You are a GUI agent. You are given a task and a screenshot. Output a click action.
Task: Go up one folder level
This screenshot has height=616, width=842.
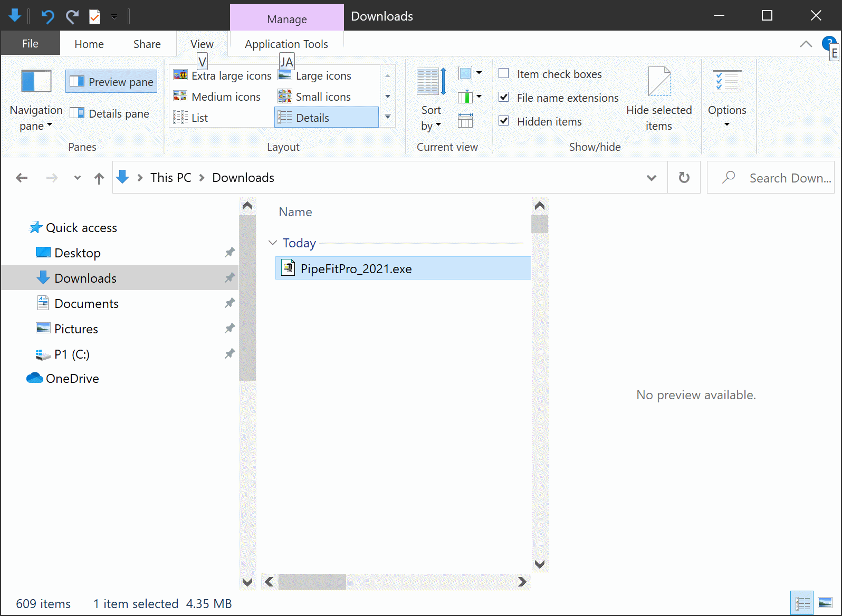99,178
